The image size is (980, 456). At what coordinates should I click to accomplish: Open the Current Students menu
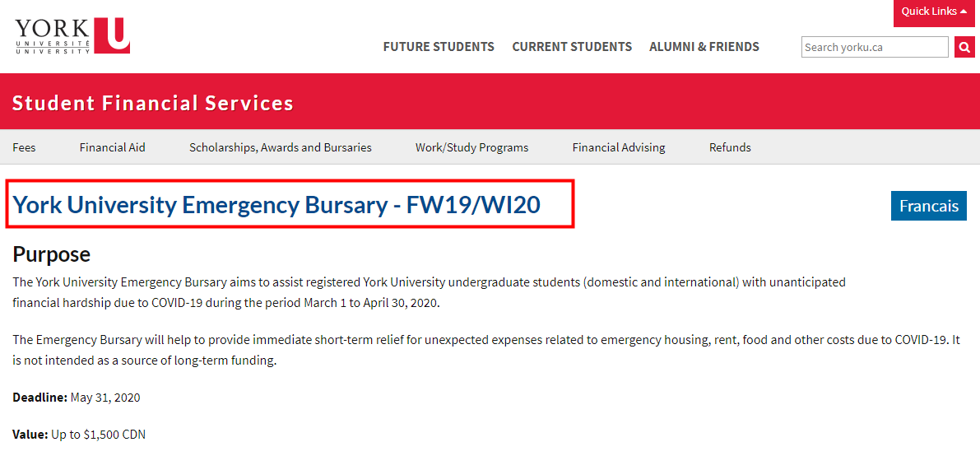(572, 47)
